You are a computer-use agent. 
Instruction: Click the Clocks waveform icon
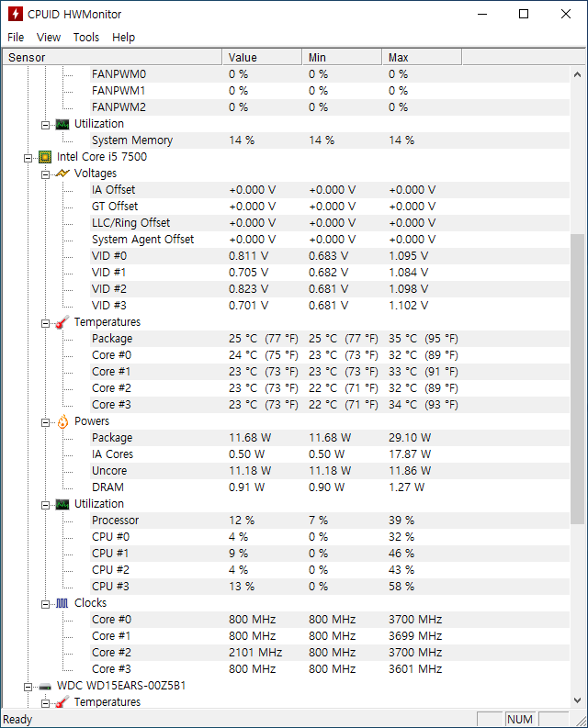click(62, 603)
